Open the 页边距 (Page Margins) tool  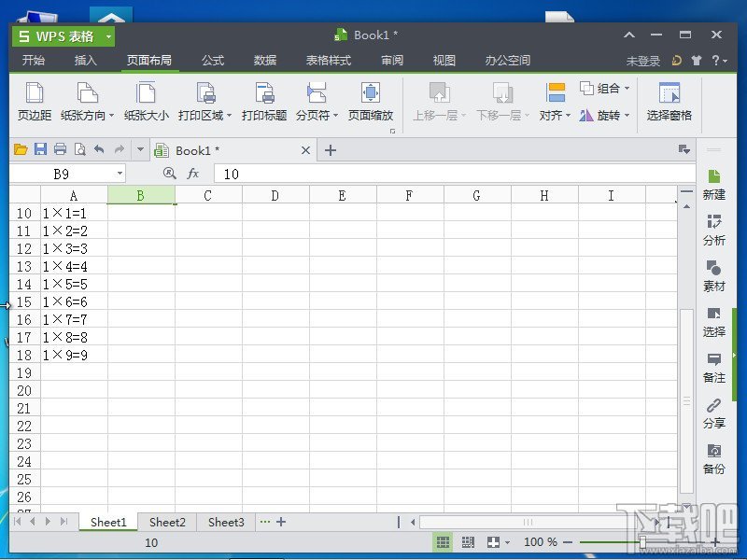tap(34, 101)
